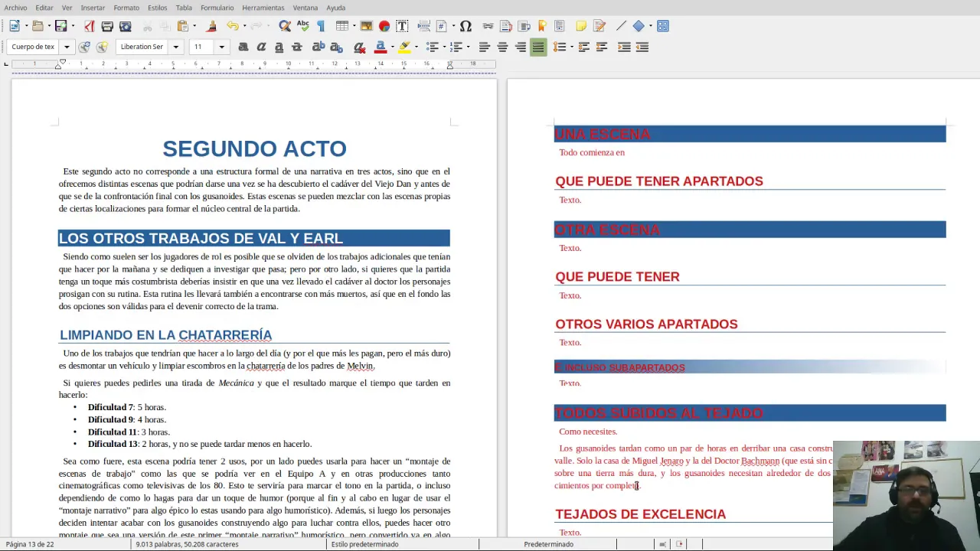Open the paragraph style dropdown

pos(67,47)
